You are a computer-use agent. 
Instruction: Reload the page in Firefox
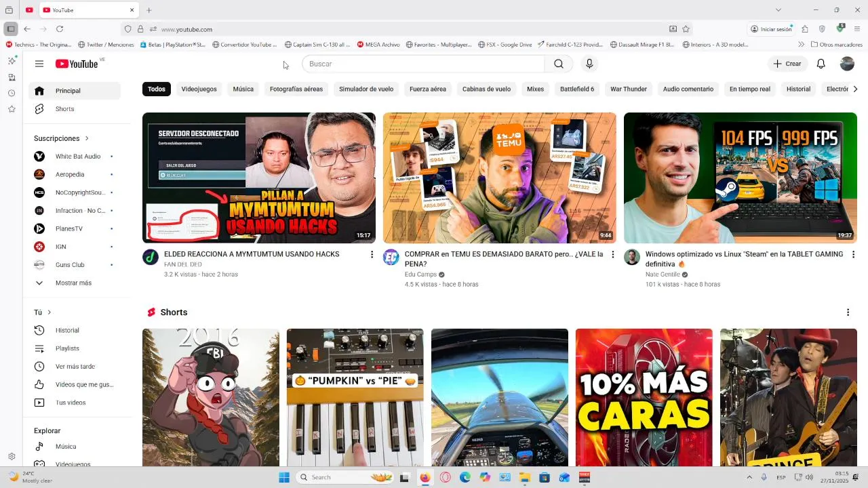(x=60, y=29)
